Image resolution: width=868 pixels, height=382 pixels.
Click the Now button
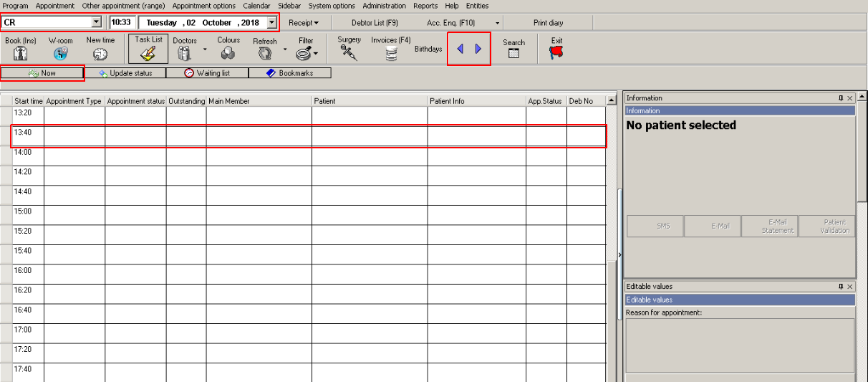(x=42, y=73)
